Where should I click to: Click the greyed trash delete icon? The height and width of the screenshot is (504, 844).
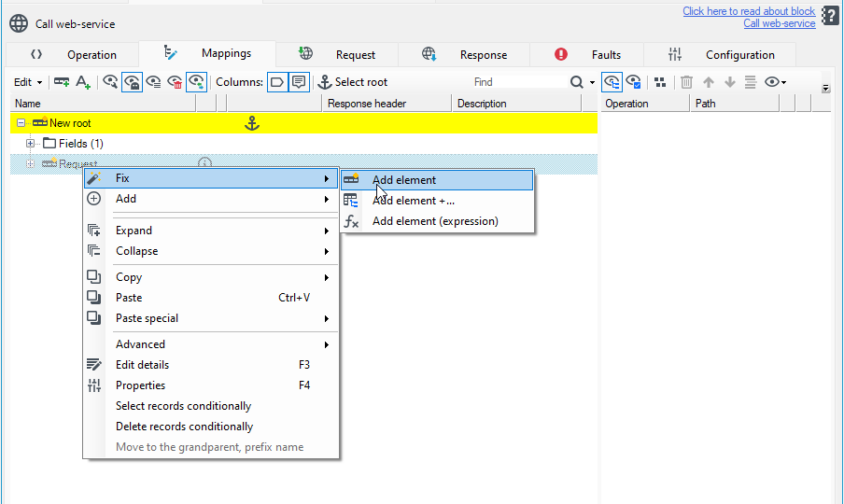[686, 82]
